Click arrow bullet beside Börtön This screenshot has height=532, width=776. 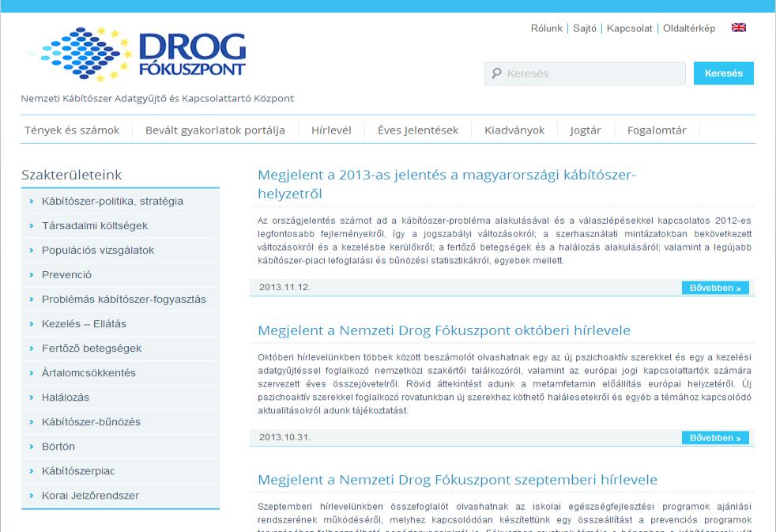coord(31,447)
